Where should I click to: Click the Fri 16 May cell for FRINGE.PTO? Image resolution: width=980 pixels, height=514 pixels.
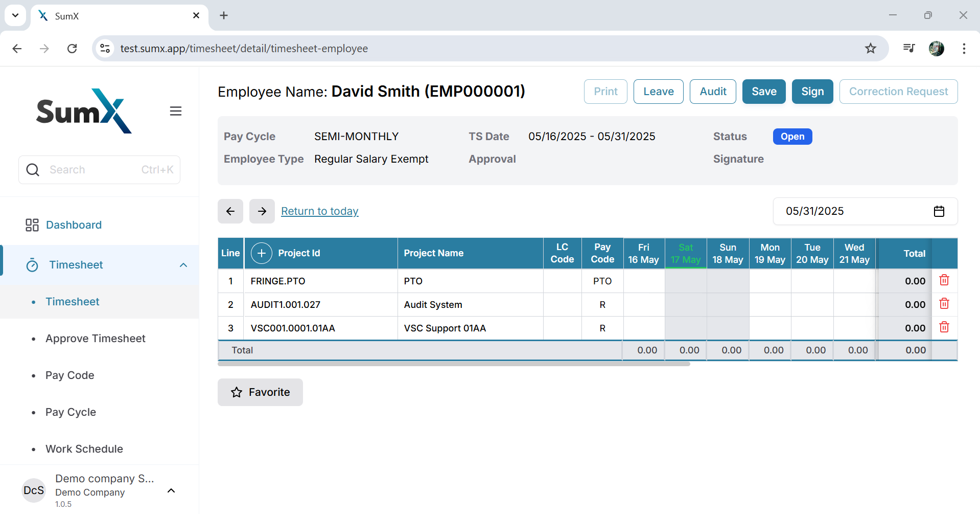(644, 281)
